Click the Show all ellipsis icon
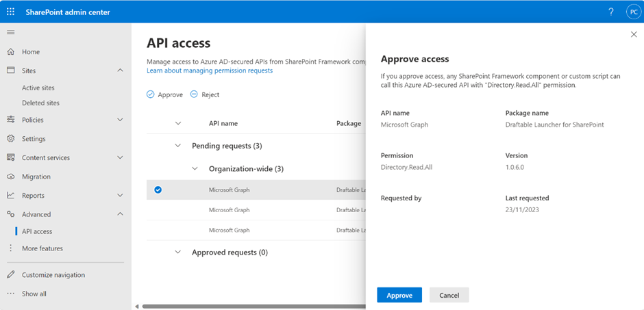Viewport: 644px width, 310px height. coord(11,294)
